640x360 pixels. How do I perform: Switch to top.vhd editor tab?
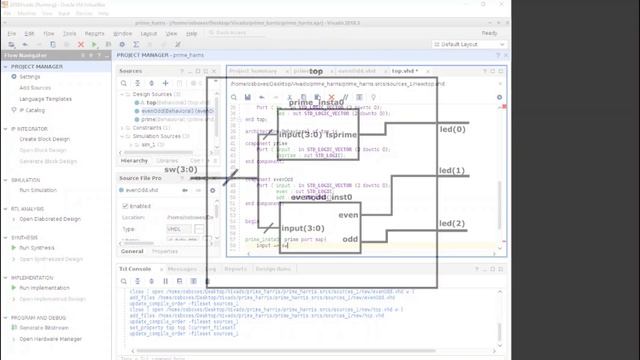(x=404, y=71)
